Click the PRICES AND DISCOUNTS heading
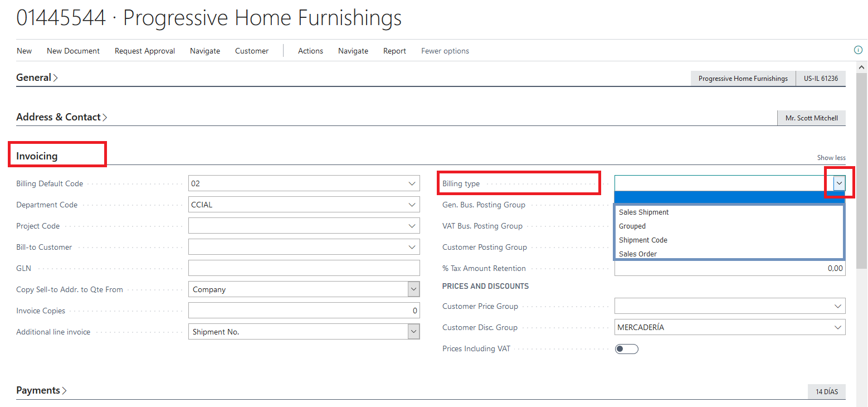This screenshot has width=868, height=407. tap(485, 286)
